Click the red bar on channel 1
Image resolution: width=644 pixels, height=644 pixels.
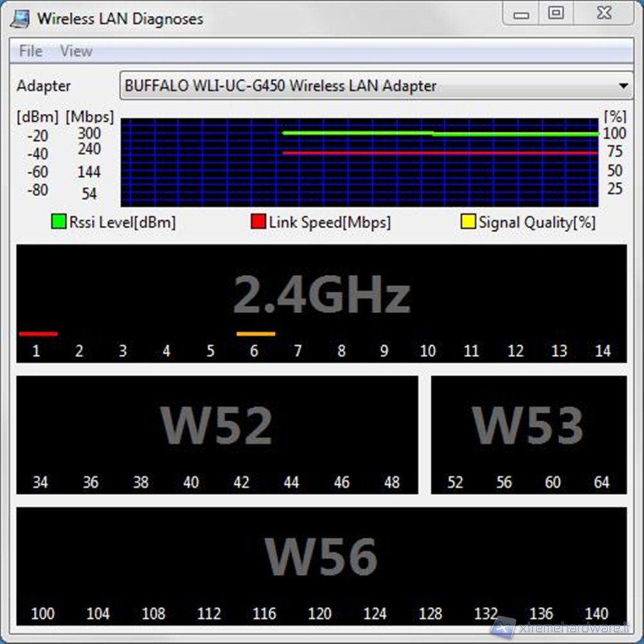(x=38, y=334)
